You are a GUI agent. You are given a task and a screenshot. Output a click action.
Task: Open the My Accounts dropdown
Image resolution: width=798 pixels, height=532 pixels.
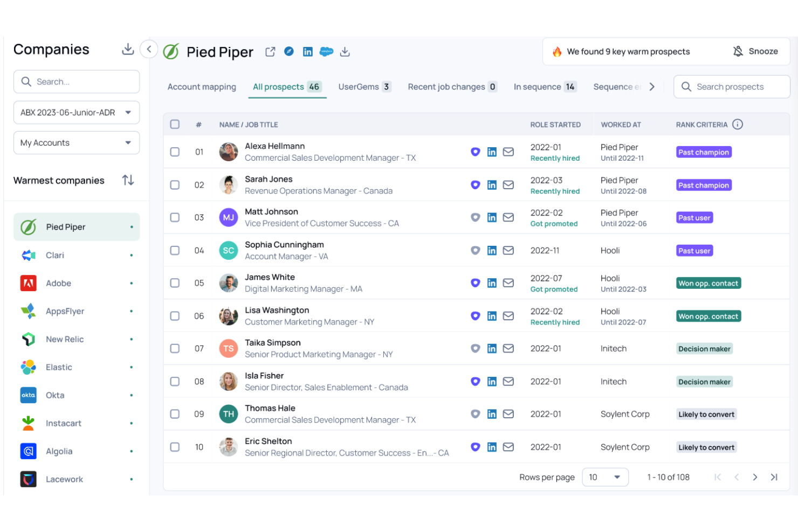point(76,142)
